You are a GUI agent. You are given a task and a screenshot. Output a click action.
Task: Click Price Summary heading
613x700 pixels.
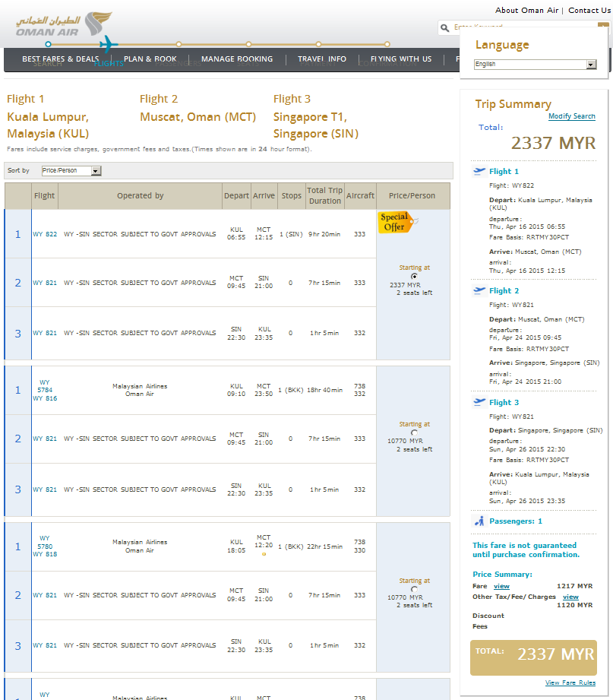(x=502, y=574)
